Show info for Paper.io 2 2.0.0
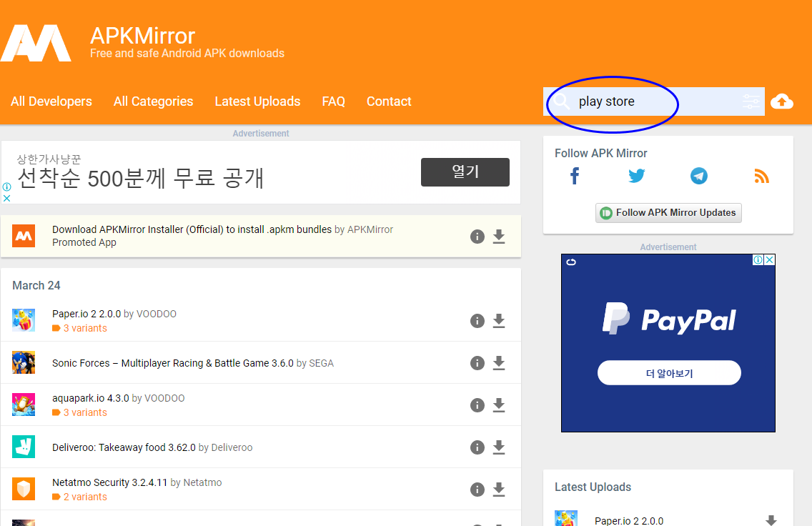The height and width of the screenshot is (526, 812). 477,321
